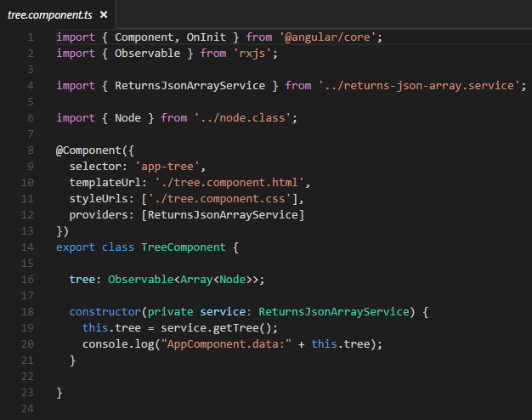Click the @Component decorator
Viewport: 532px width, 420px height.
click(x=89, y=150)
